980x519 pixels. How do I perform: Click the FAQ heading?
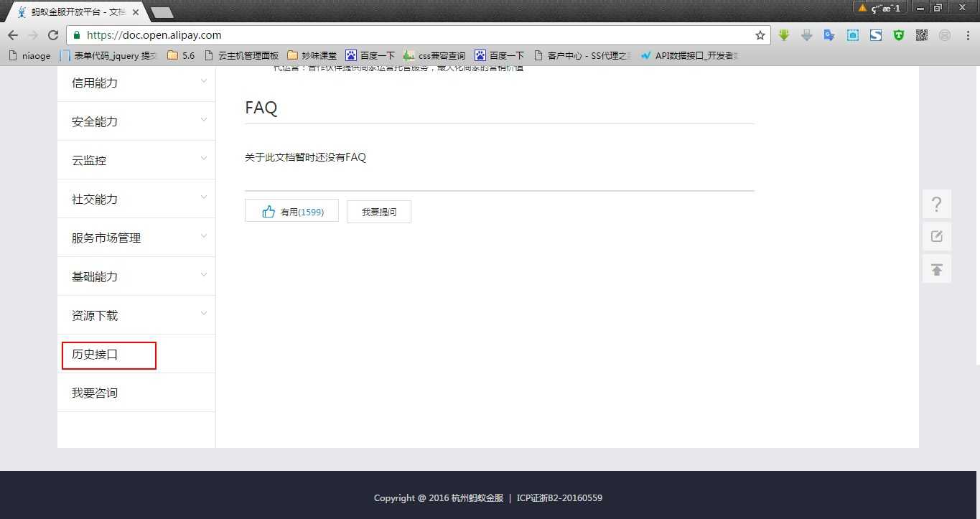[261, 108]
